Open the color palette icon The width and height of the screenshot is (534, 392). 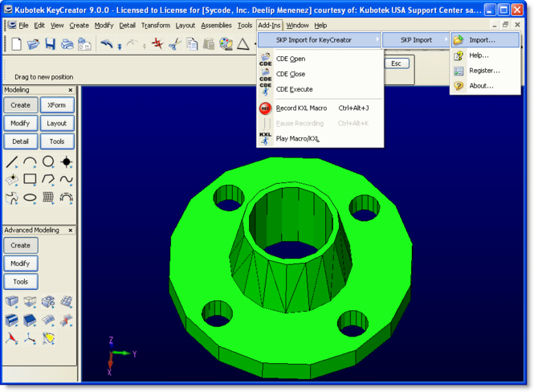[x=226, y=44]
